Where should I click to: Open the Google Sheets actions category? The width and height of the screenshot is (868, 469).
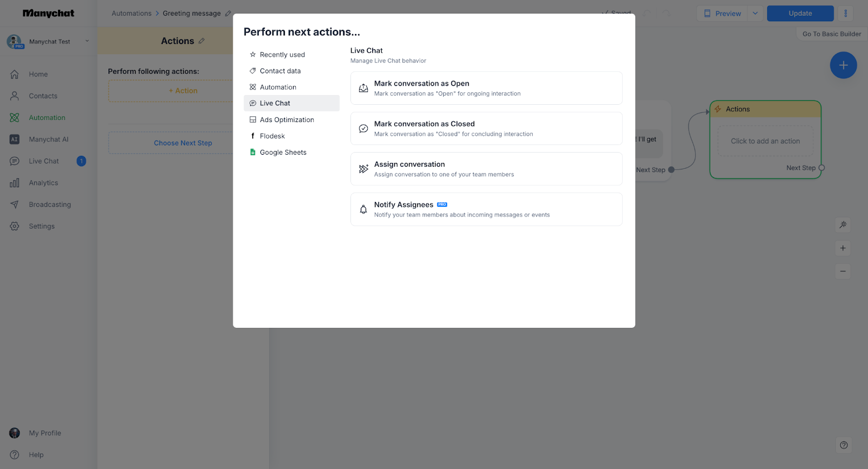[283, 153]
